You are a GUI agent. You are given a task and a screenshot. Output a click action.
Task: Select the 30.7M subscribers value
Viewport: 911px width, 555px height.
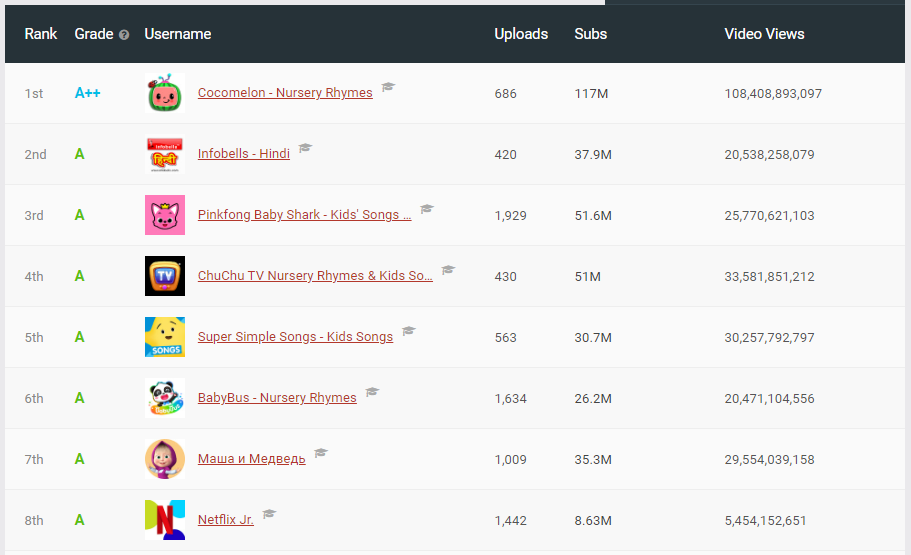(593, 338)
